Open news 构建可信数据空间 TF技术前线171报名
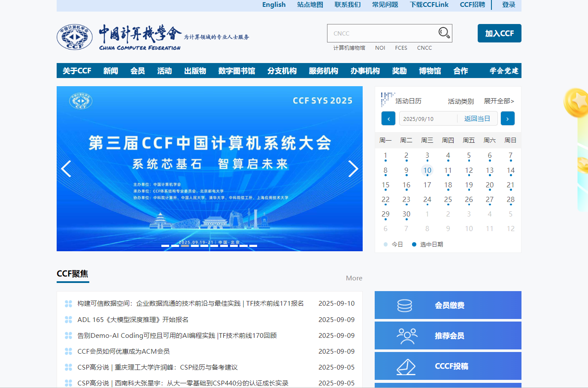This screenshot has width=588, height=388. [191, 304]
